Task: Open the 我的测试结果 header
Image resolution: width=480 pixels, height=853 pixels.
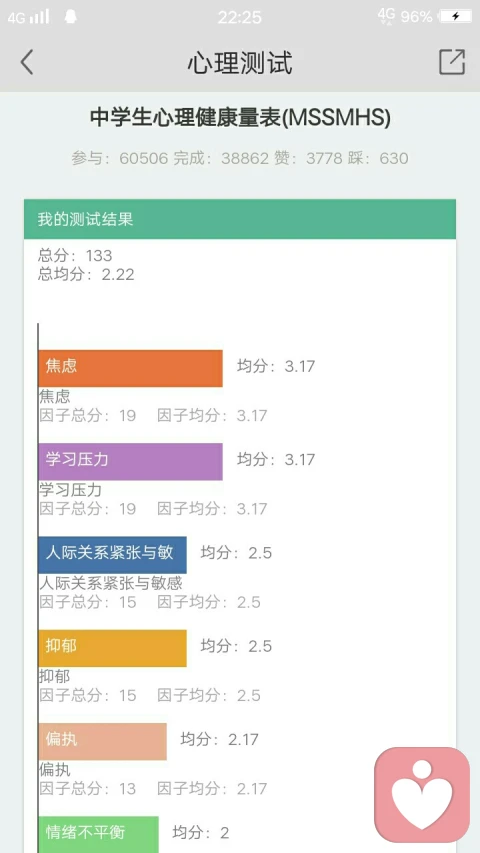Action: (x=240, y=219)
